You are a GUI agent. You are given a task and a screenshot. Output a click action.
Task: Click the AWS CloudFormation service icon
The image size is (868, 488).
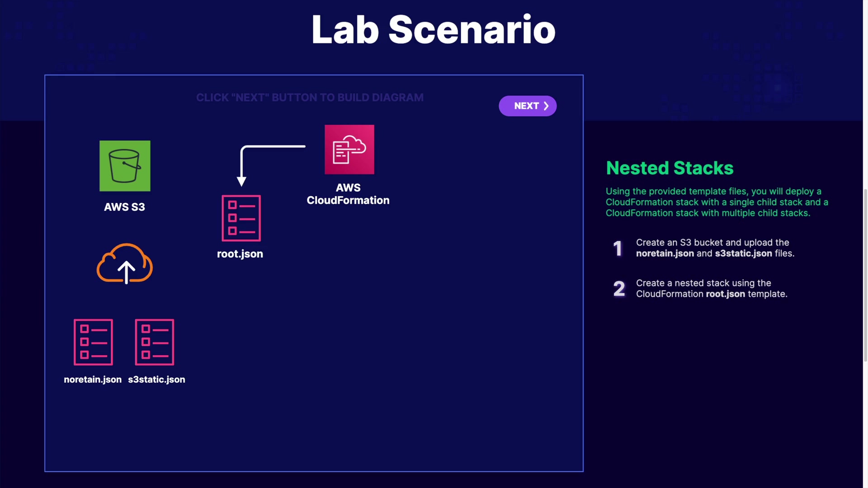[x=349, y=150]
